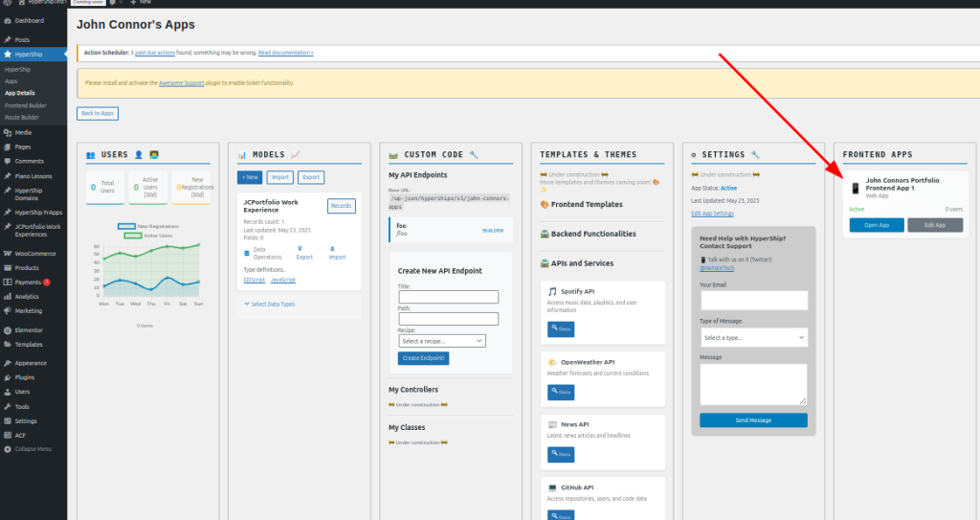Open the Awesome Support plugin link

tap(181, 83)
